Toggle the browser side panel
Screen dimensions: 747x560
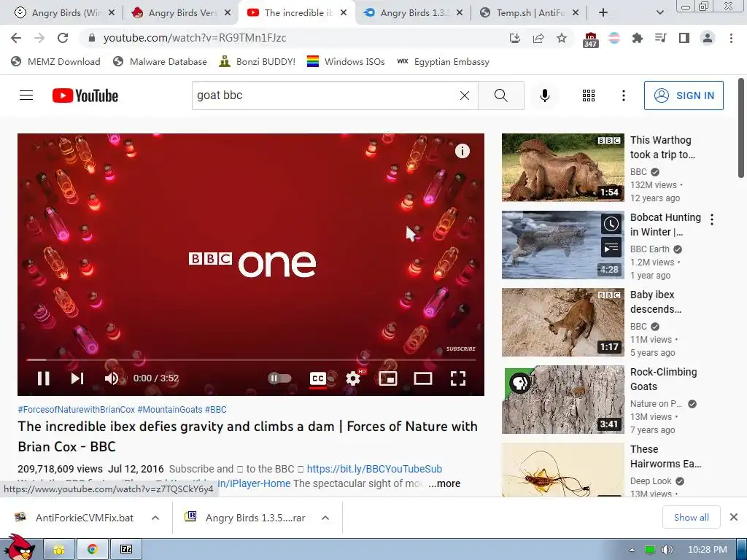coord(684,38)
